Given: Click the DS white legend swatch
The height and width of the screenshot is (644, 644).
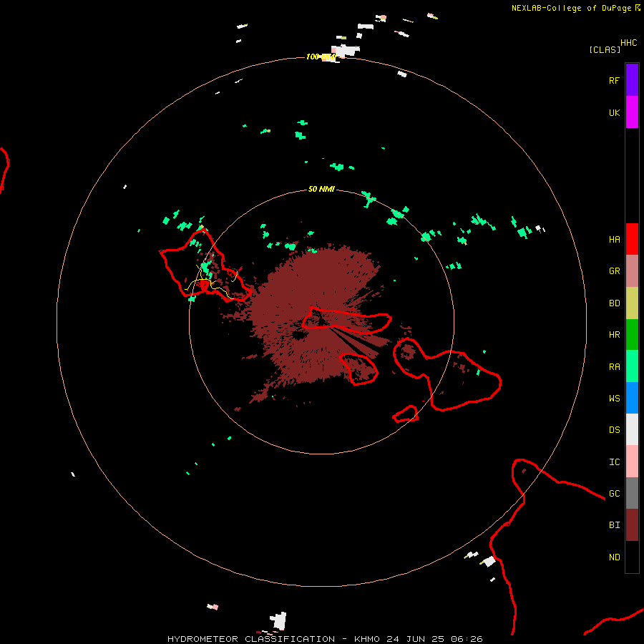Looking at the screenshot, I should [632, 429].
